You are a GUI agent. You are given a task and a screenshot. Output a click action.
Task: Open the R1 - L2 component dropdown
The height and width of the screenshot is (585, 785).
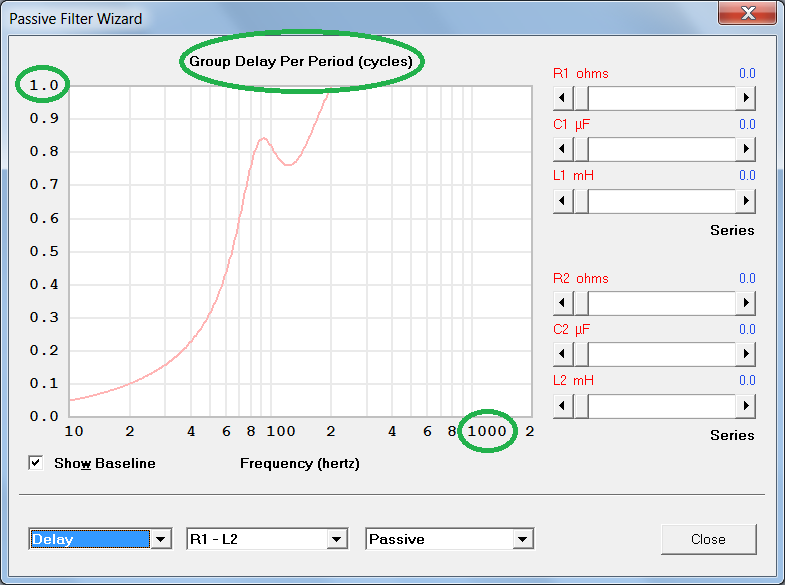click(x=337, y=539)
